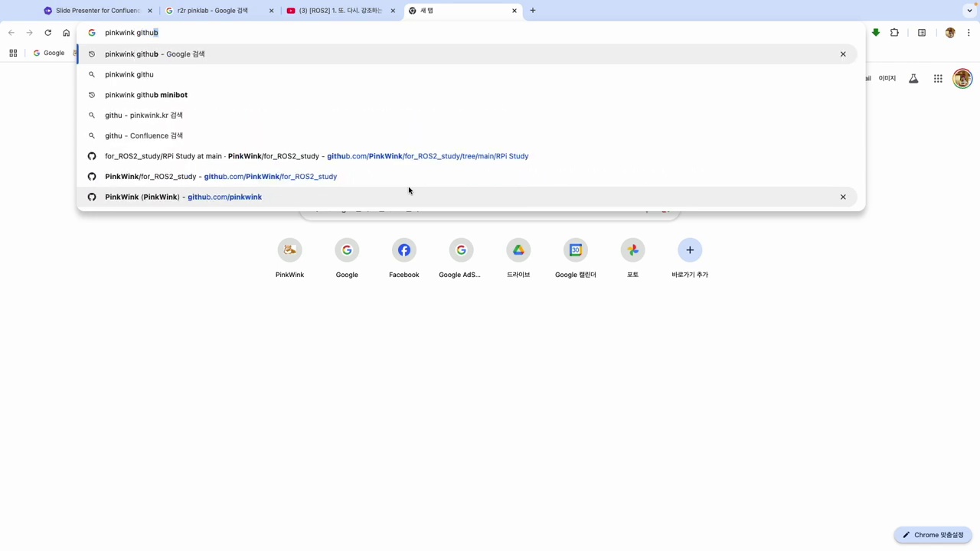
Task: Switch to the r2r pinklab Google search tab
Action: coord(218,11)
